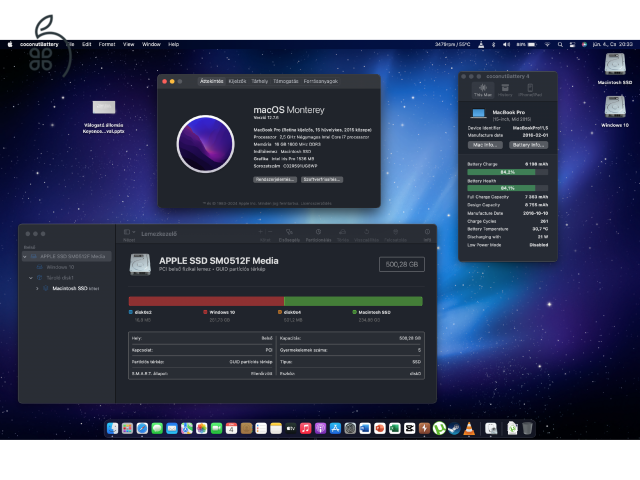
Task: Switch to Forrásanyagok tab in About This Mac
Action: (320, 81)
